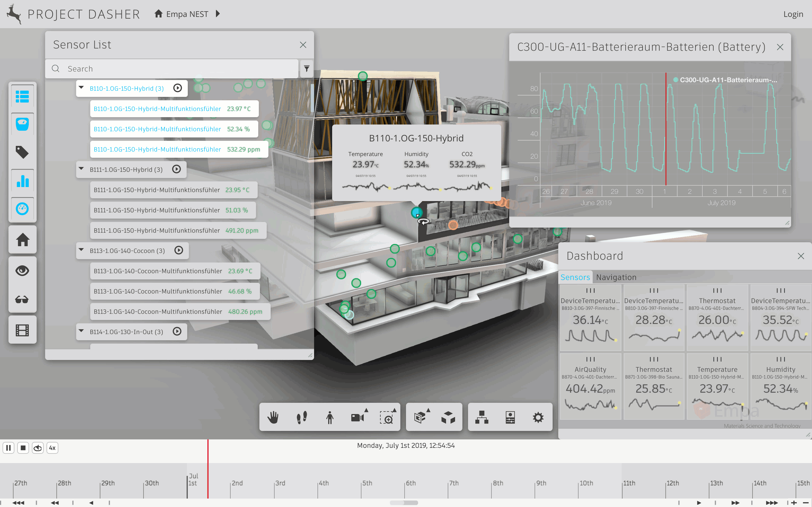Viewport: 812px width, 507px height.
Task: Collapse the B110-1.OG-150-Hybrid group
Action: pyautogui.click(x=81, y=88)
